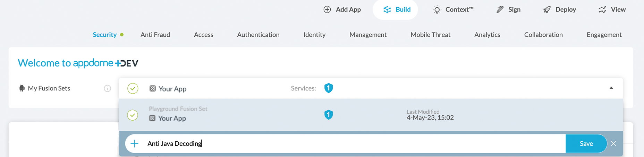Screen dimensions: 644x157
Task: Toggle the checkmark in Playground Fusion Set row
Action: pos(133,115)
